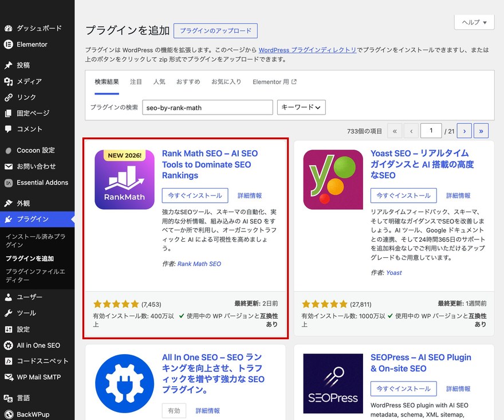Open the Elementor 用 external tab
The height and width of the screenshot is (420, 504).
(274, 82)
